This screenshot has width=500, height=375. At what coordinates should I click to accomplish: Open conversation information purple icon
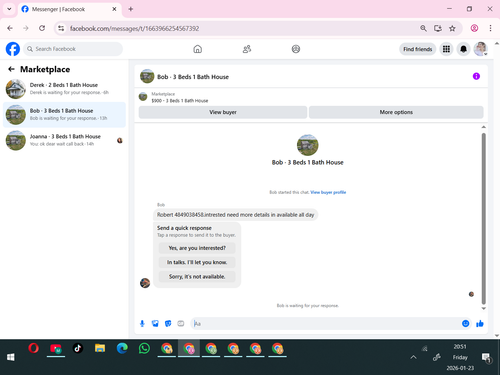click(x=476, y=76)
